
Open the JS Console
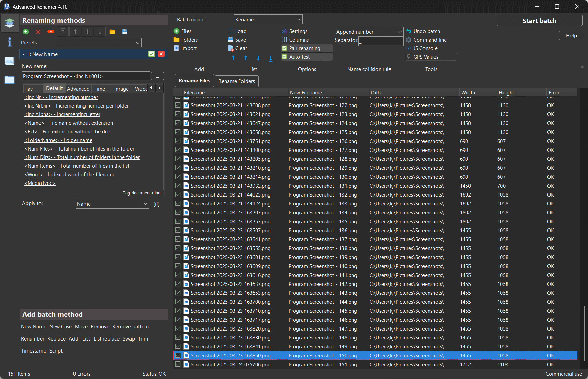422,48
